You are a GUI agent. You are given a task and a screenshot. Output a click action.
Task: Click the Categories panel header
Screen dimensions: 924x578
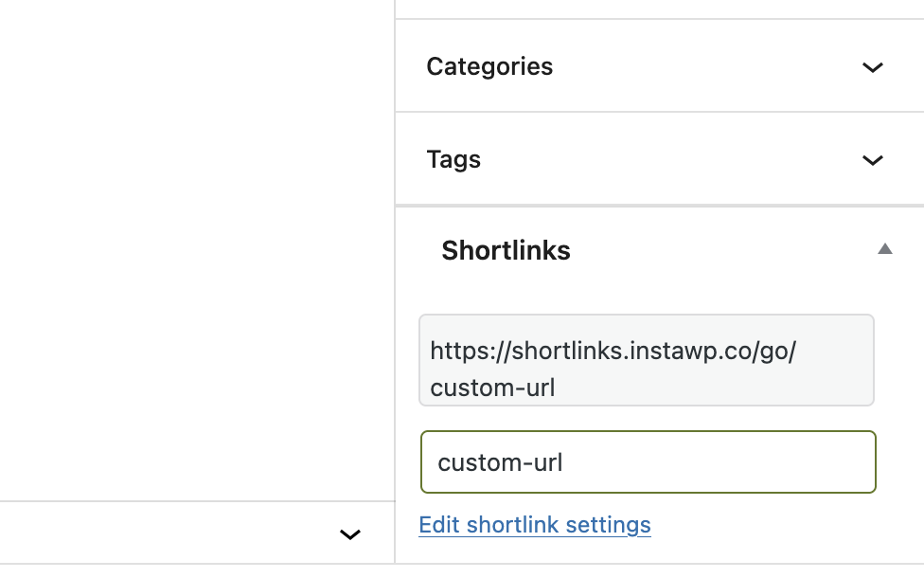coord(489,66)
